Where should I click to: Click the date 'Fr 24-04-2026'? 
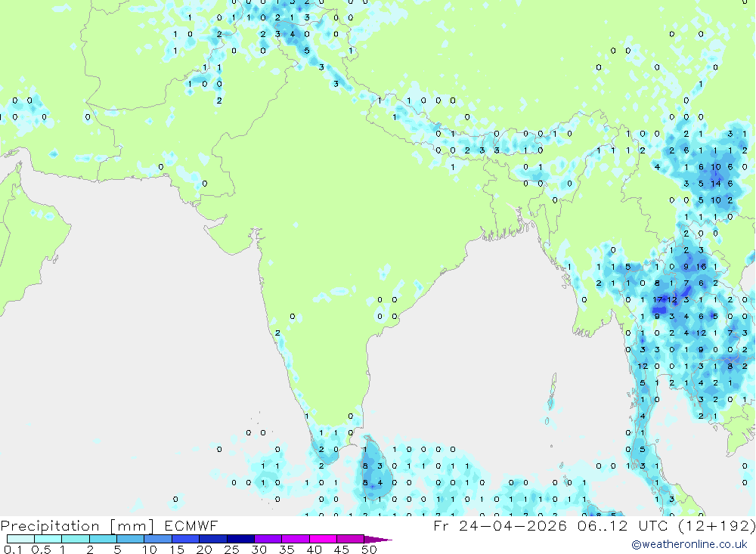pos(500,525)
